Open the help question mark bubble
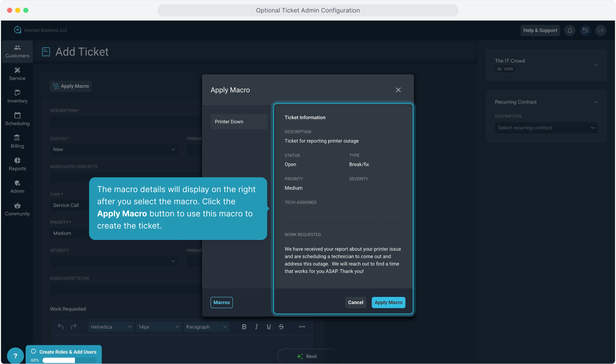 pos(15,356)
